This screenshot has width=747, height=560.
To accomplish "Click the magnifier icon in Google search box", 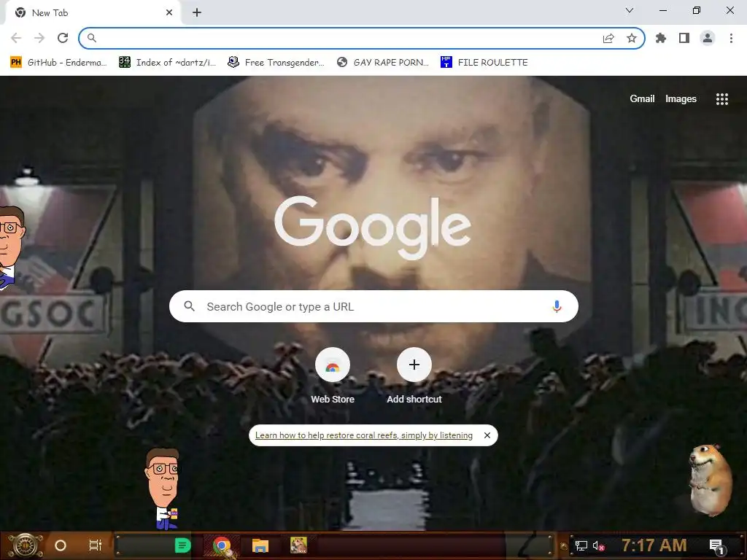I will (189, 306).
